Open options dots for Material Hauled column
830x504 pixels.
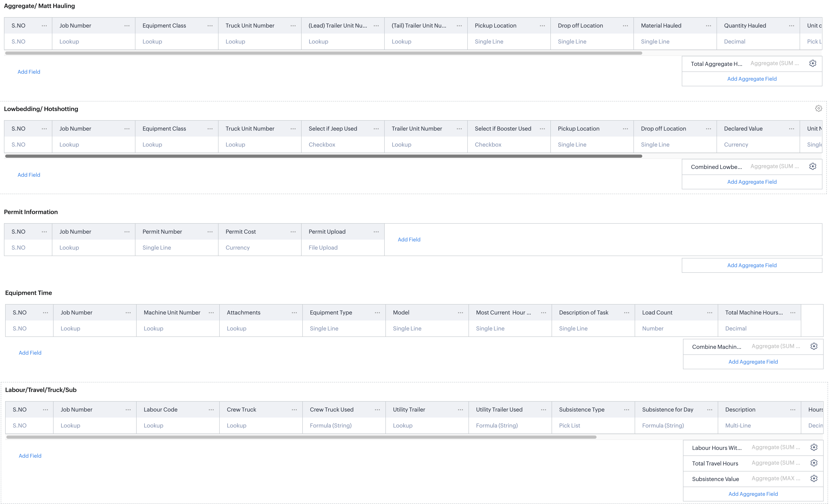(x=708, y=26)
